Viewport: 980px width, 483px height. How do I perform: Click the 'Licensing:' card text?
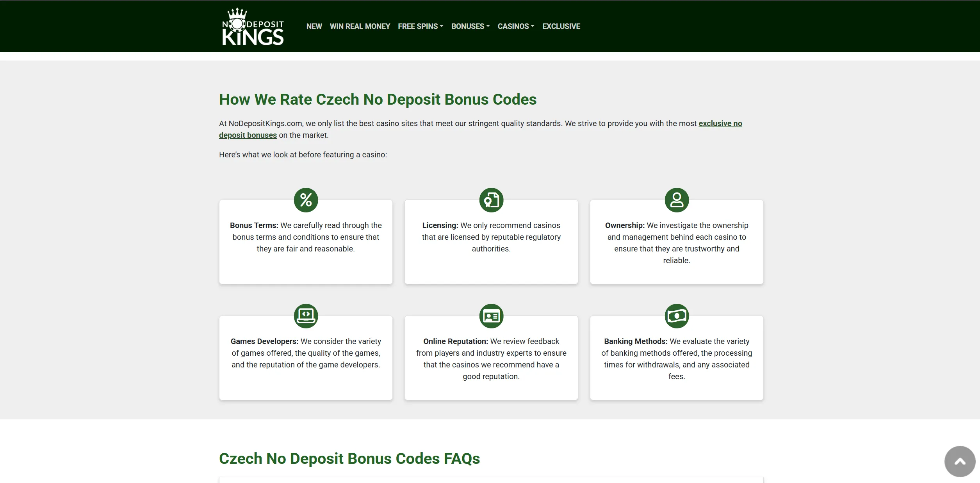pyautogui.click(x=491, y=237)
